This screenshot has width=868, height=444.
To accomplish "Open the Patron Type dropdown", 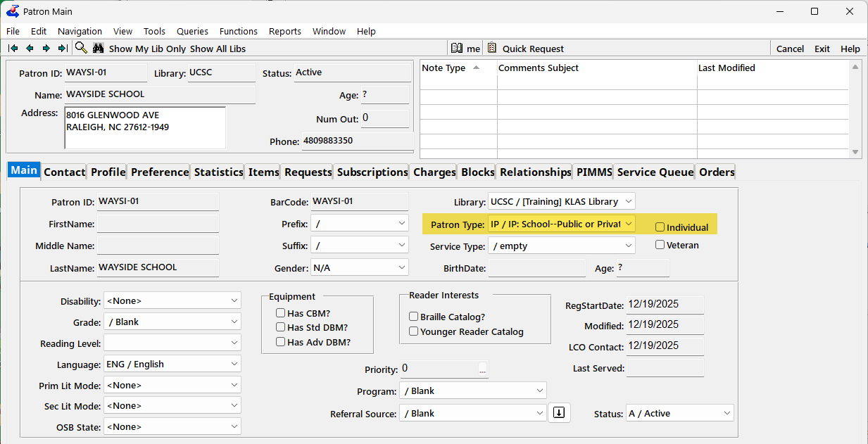I will click(x=628, y=224).
